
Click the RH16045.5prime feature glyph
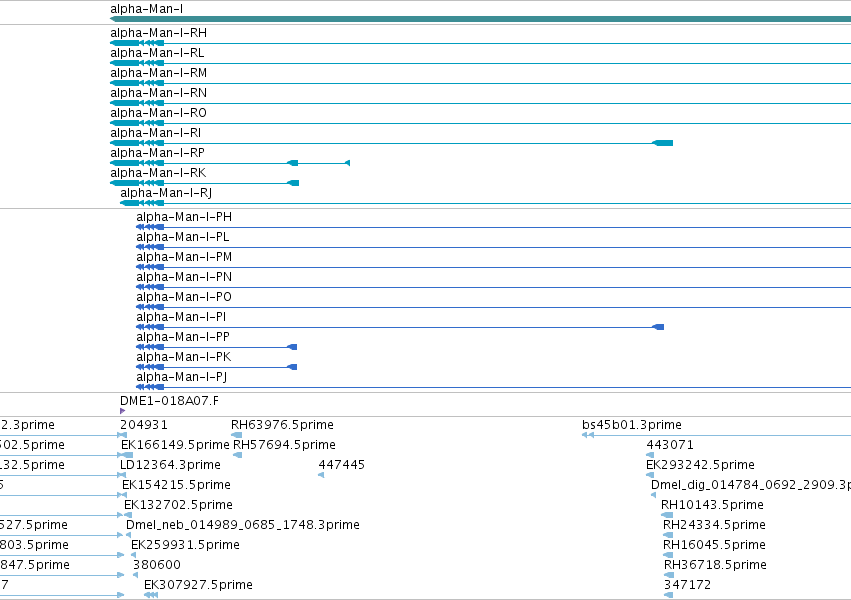pyautogui.click(x=668, y=555)
